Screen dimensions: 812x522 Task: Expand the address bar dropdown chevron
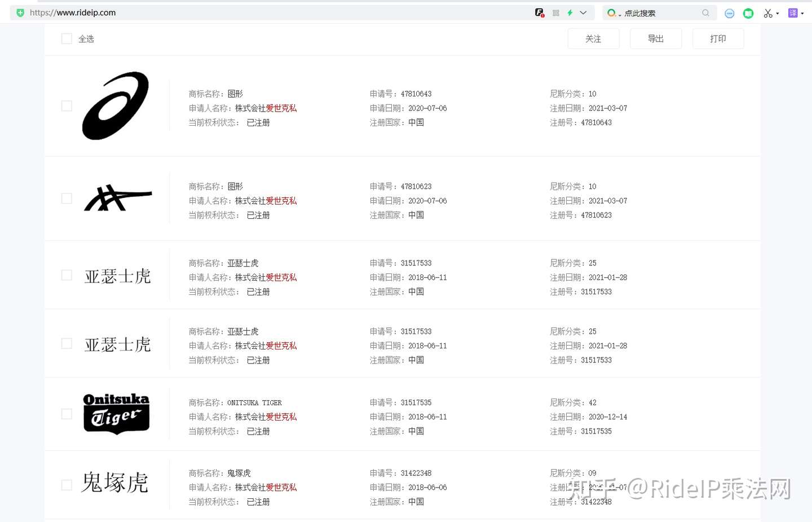point(584,12)
